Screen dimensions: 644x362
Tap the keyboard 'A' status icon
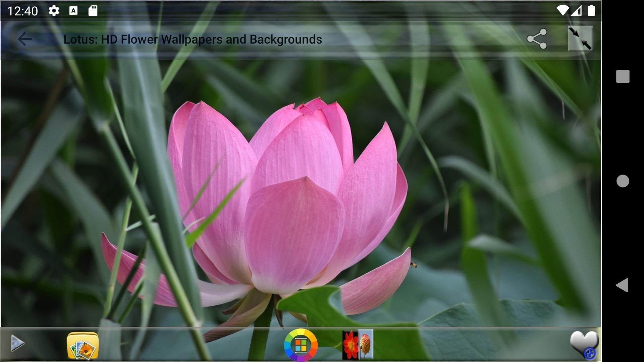(73, 11)
